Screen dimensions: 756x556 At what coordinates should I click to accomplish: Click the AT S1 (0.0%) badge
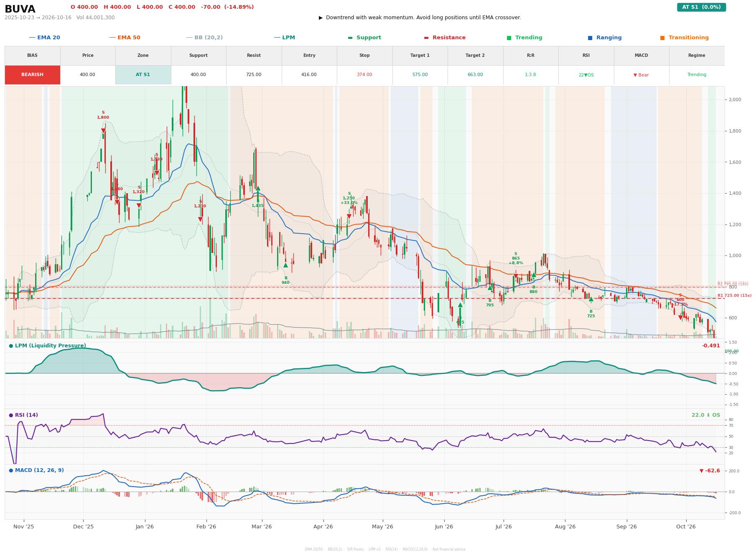click(701, 7)
